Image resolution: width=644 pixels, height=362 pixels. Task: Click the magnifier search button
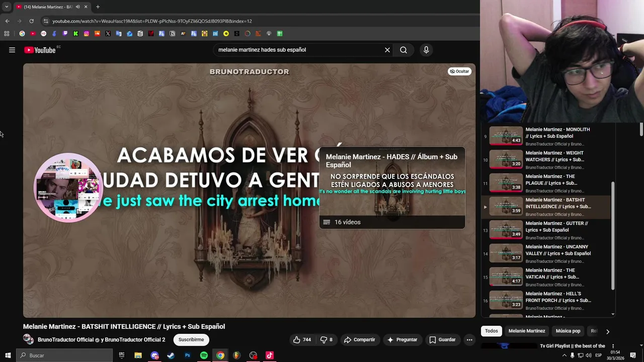coord(404,50)
